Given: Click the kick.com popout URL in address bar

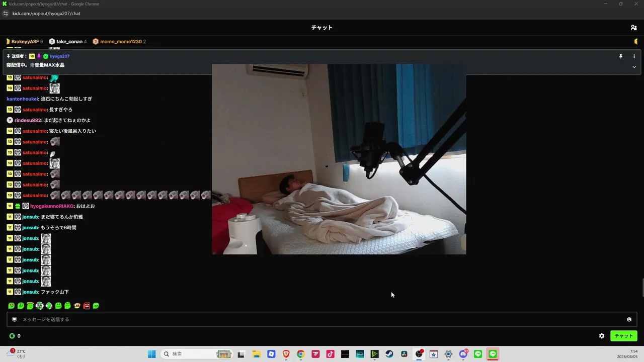Looking at the screenshot, I should click(x=46, y=14).
